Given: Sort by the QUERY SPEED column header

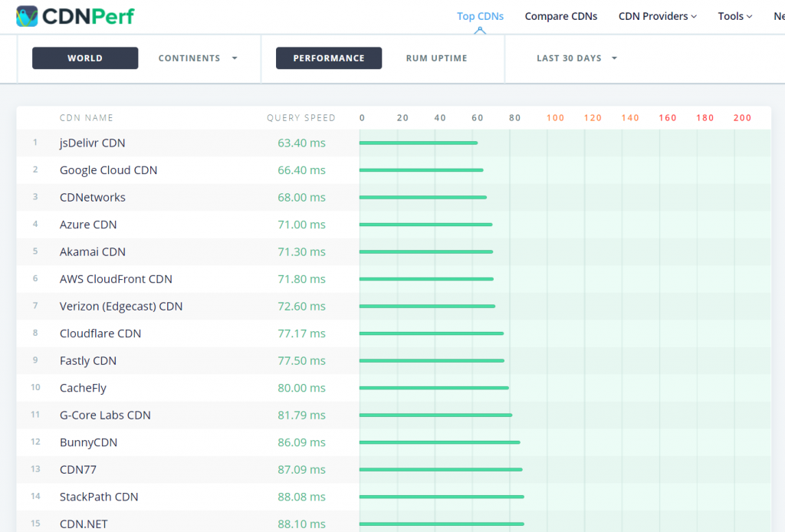Looking at the screenshot, I should click(301, 118).
